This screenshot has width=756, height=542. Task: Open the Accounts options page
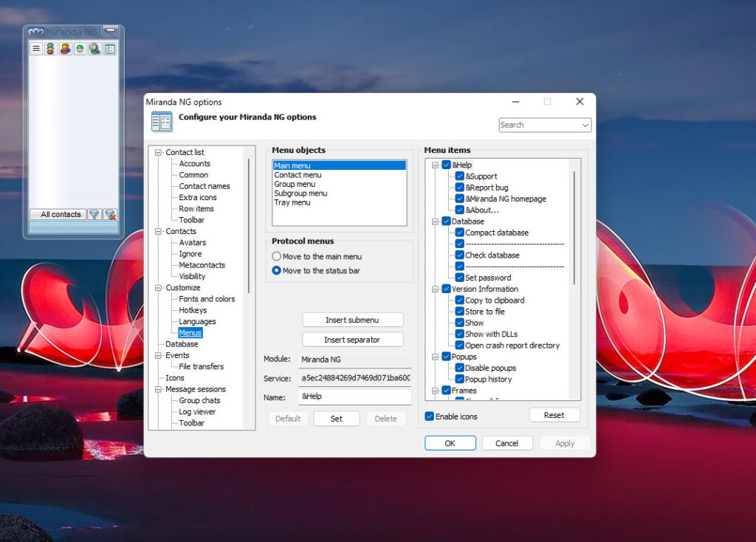195,163
